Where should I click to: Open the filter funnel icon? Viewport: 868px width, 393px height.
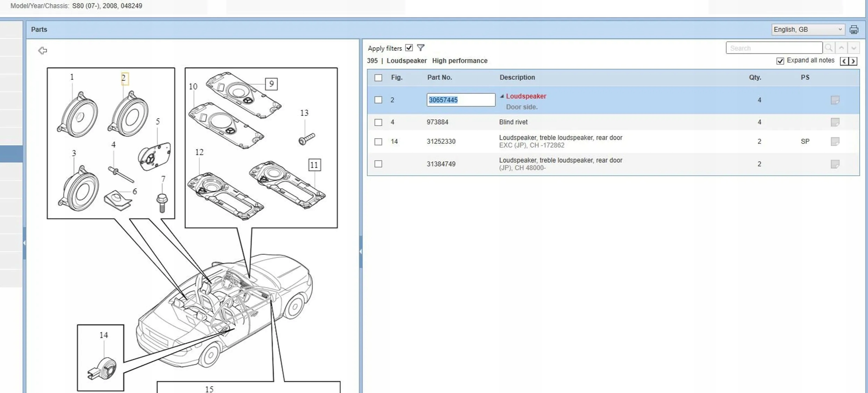420,48
